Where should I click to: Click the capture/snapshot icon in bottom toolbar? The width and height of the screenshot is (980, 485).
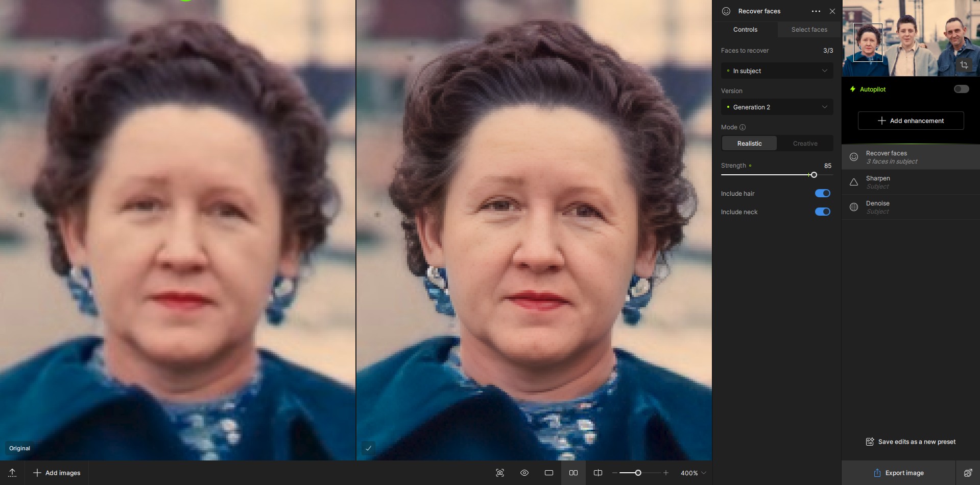point(500,473)
